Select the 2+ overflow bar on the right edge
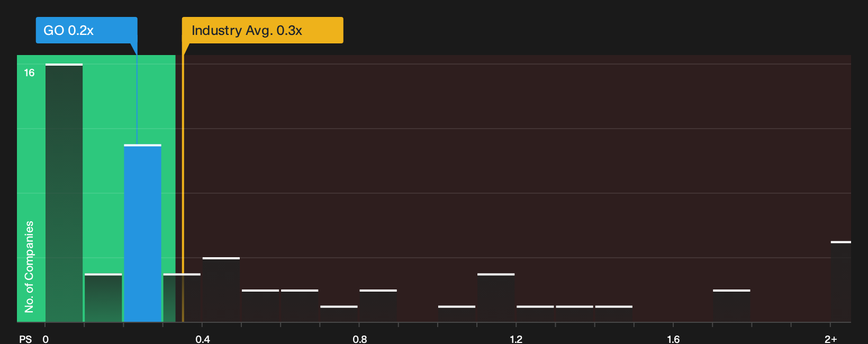868x344 pixels. tap(841, 282)
